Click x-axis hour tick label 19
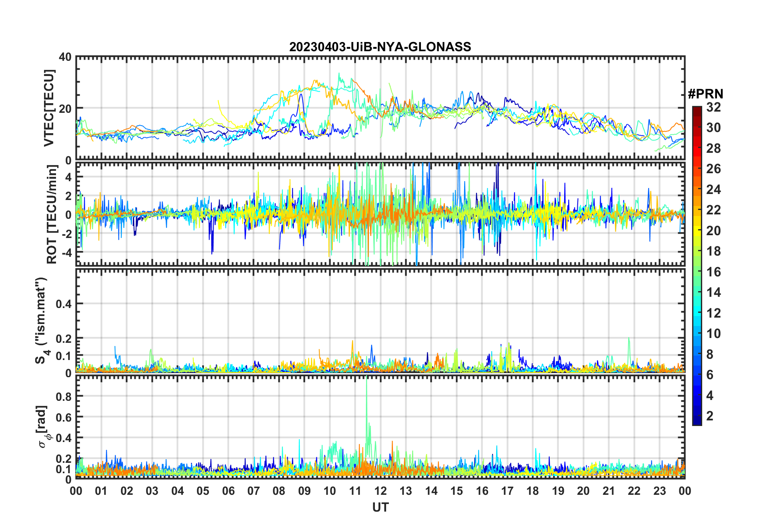This screenshot has height=532, width=761. [558, 491]
